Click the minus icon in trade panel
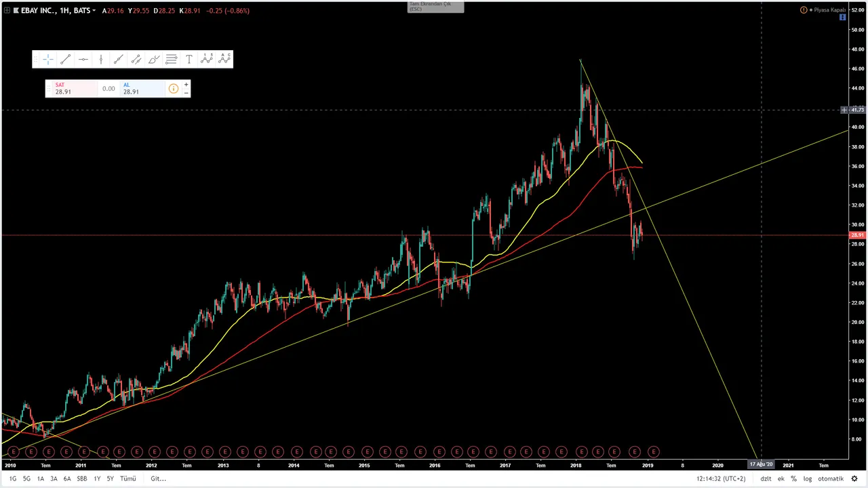 [186, 93]
